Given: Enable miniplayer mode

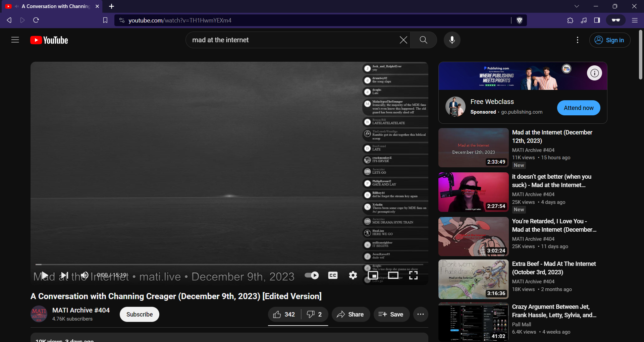Looking at the screenshot, I should [373, 275].
